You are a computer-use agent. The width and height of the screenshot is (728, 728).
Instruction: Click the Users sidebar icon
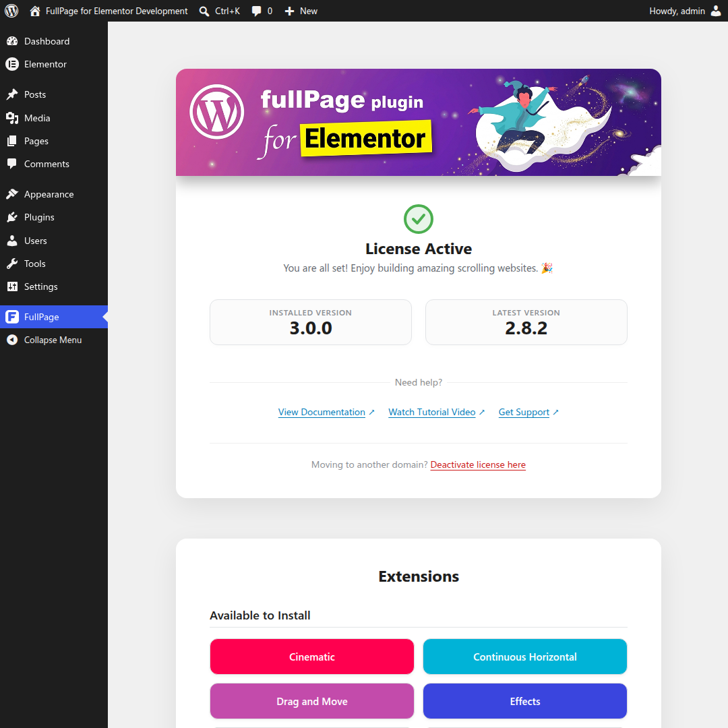click(12, 241)
